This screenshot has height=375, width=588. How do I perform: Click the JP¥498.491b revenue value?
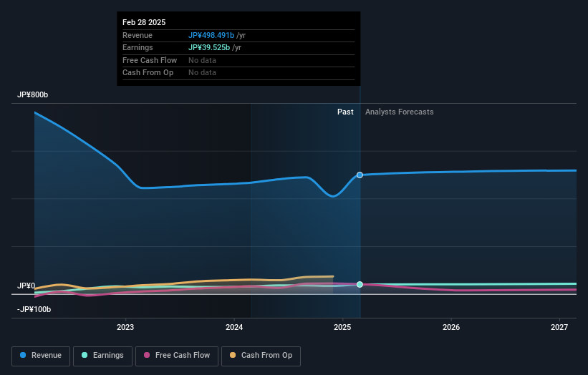coord(211,35)
